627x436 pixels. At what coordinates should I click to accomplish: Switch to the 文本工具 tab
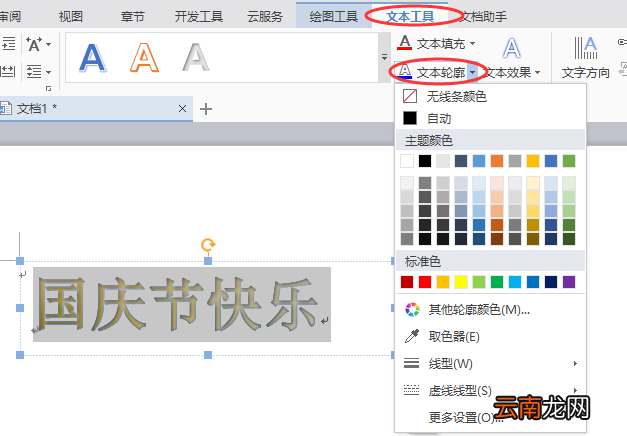pos(410,16)
